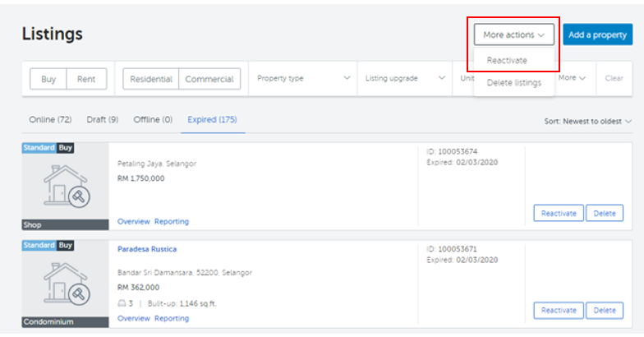Image resolution: width=644 pixels, height=337 pixels.
Task: Change the Sort: Newest to oldest order
Action: point(588,122)
